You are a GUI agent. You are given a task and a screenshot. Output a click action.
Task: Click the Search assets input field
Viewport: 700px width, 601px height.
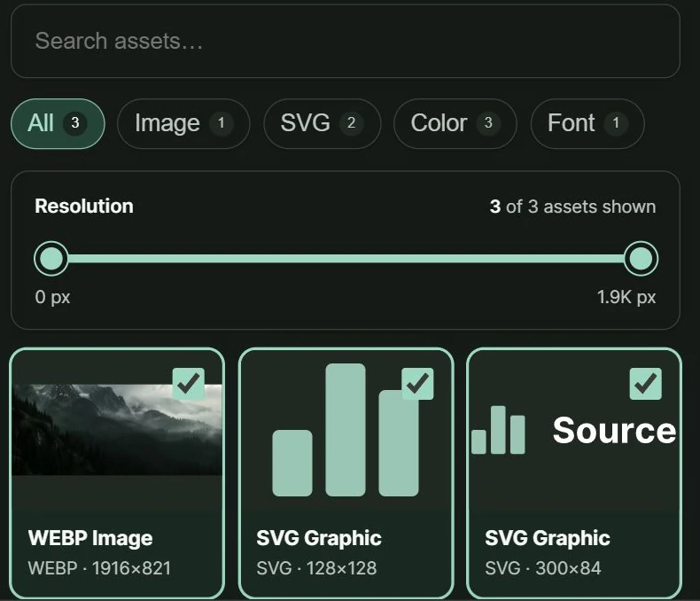[345, 41]
